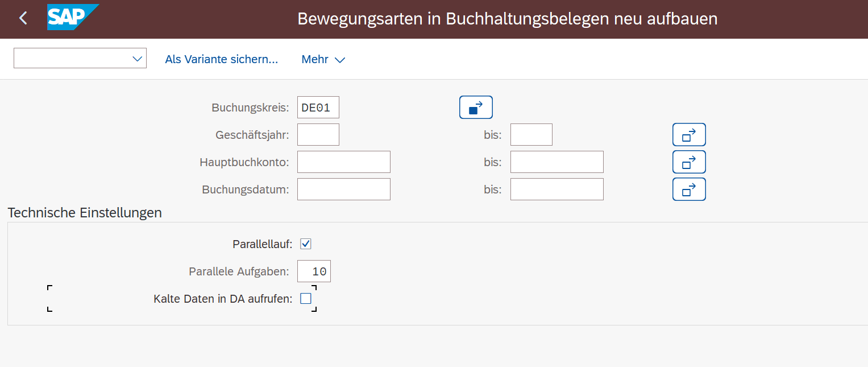Click the Geschäftsjahr from field
The image size is (868, 367).
point(318,135)
